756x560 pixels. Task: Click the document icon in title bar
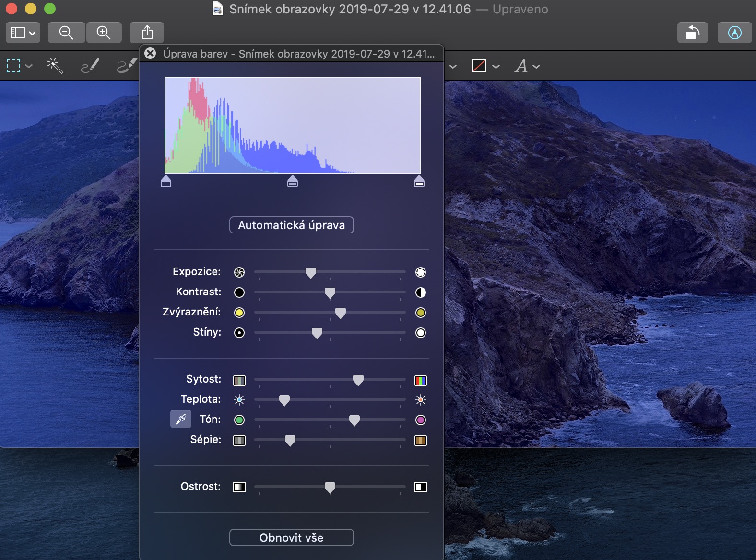pyautogui.click(x=218, y=9)
